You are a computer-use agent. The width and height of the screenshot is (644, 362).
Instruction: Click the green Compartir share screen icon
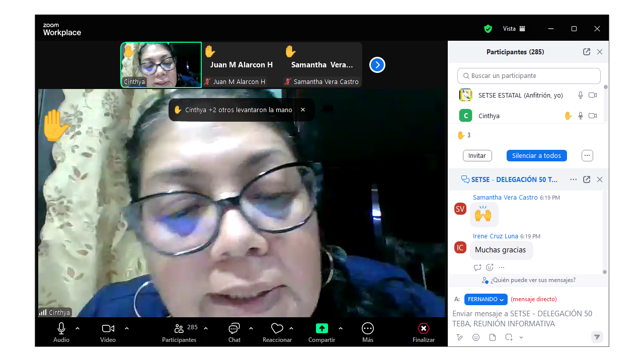click(x=321, y=328)
